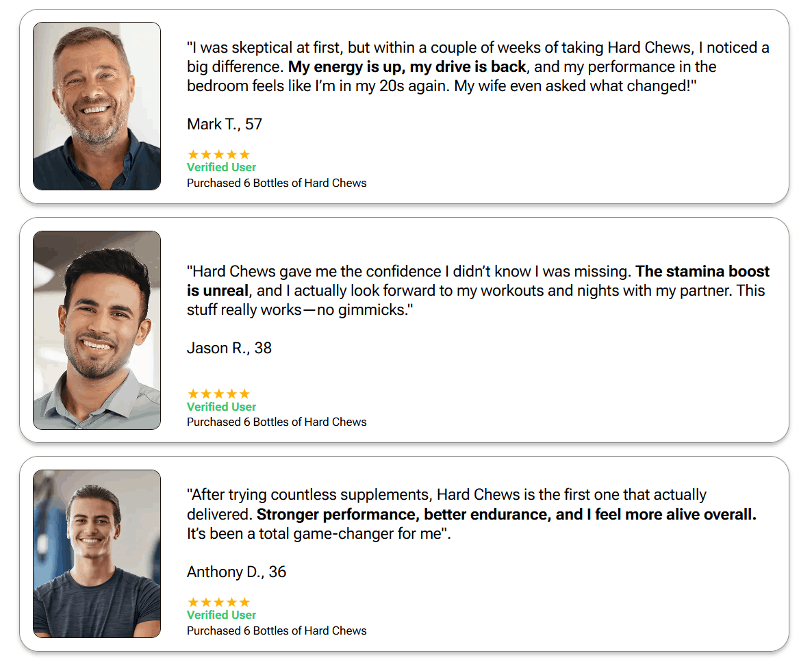This screenshot has height=662, width=812.
Task: Click the star rating under Mark T.
Action: point(218,155)
